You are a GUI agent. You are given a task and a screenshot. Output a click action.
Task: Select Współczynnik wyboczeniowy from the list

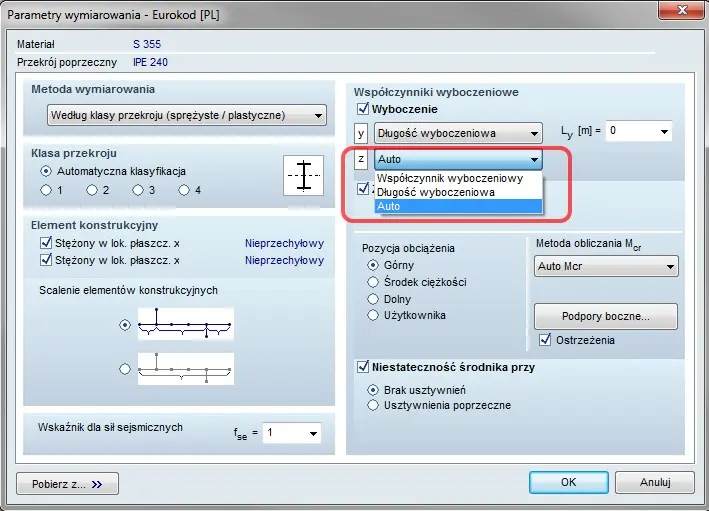pyautogui.click(x=450, y=178)
